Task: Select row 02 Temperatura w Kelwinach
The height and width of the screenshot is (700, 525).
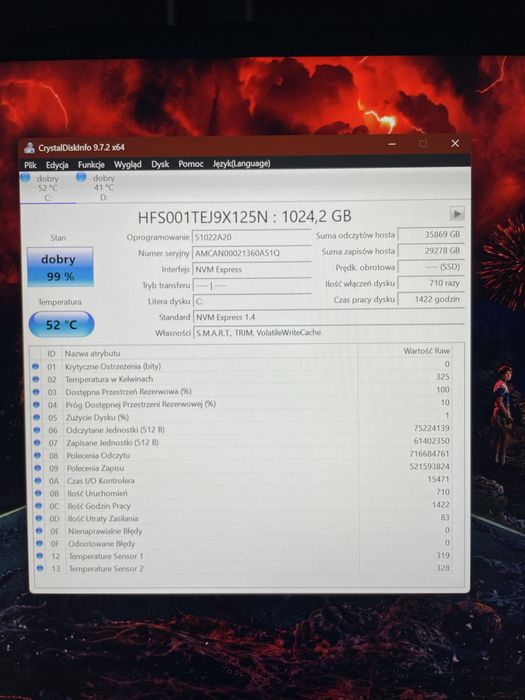Action: point(242,379)
